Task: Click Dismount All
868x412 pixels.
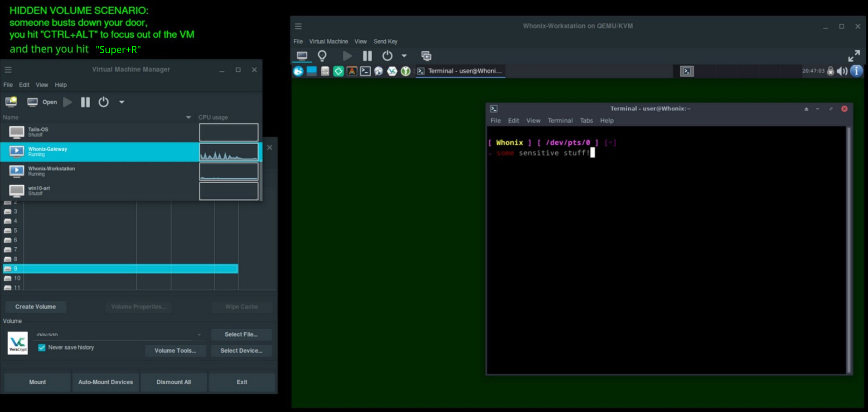Action: [x=174, y=382]
